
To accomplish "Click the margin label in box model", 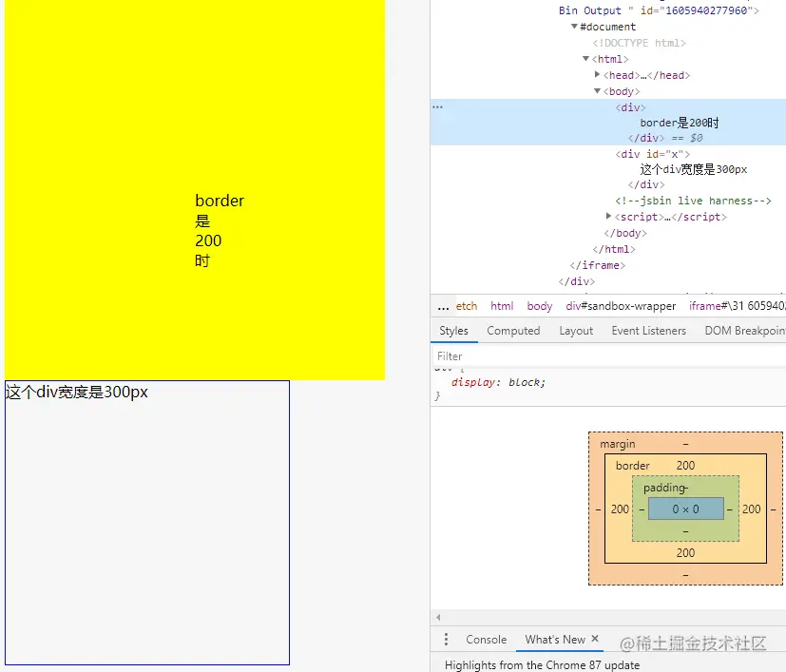I will point(618,444).
